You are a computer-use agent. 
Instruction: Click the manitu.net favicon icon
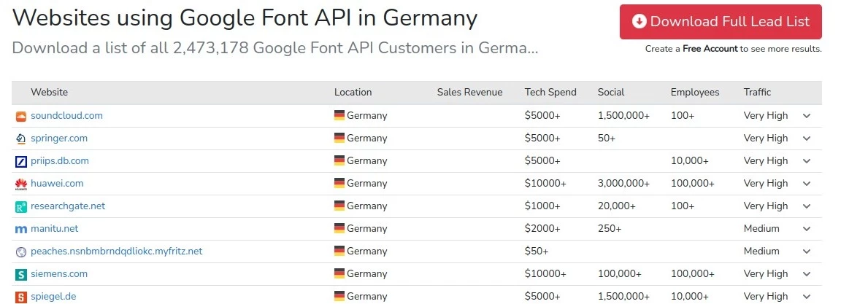pos(20,229)
